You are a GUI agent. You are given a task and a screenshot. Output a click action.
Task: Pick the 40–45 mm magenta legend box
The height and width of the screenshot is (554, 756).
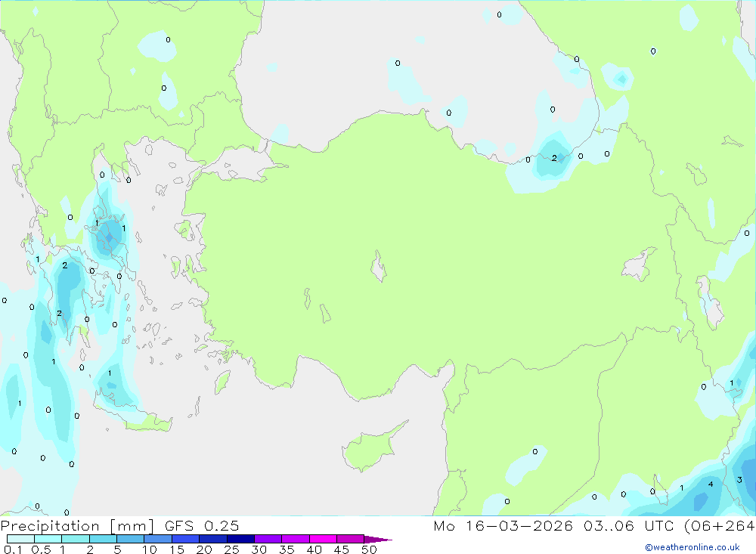[x=323, y=539]
